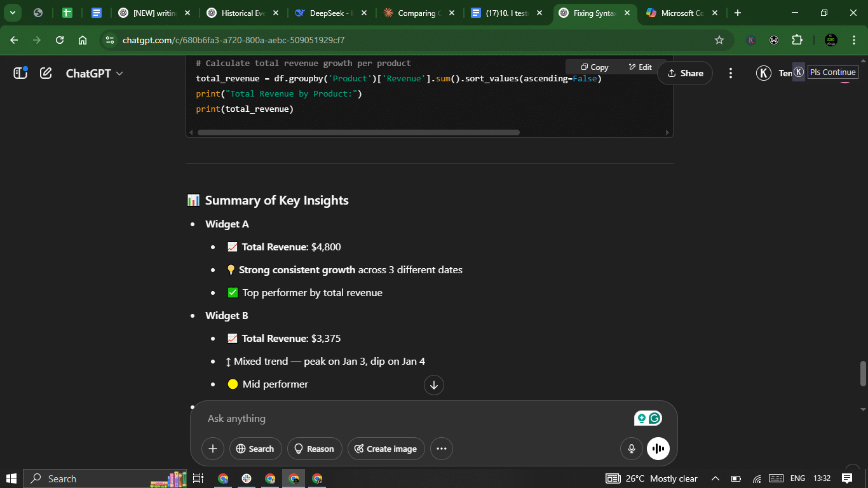Open the browser Extensions puzzle icon
This screenshot has width=868, height=488.
click(797, 40)
